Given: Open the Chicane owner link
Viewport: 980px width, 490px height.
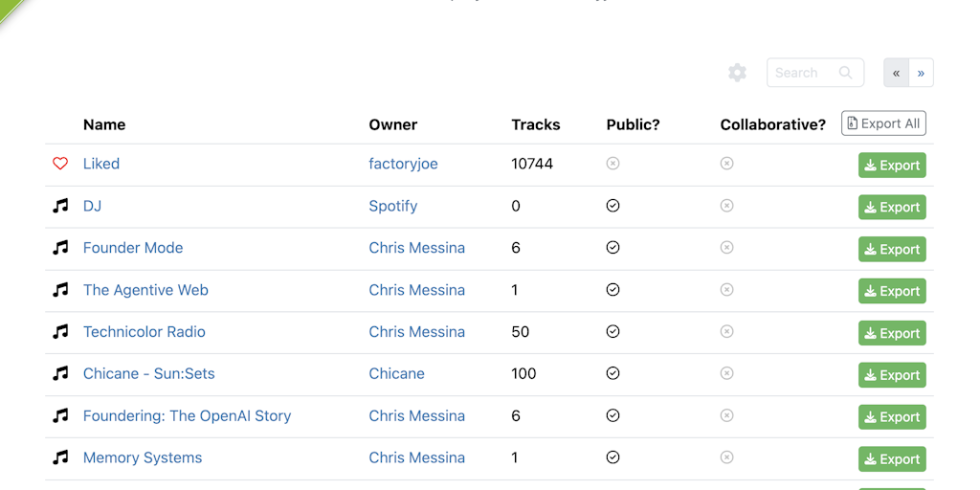Looking at the screenshot, I should point(396,374).
